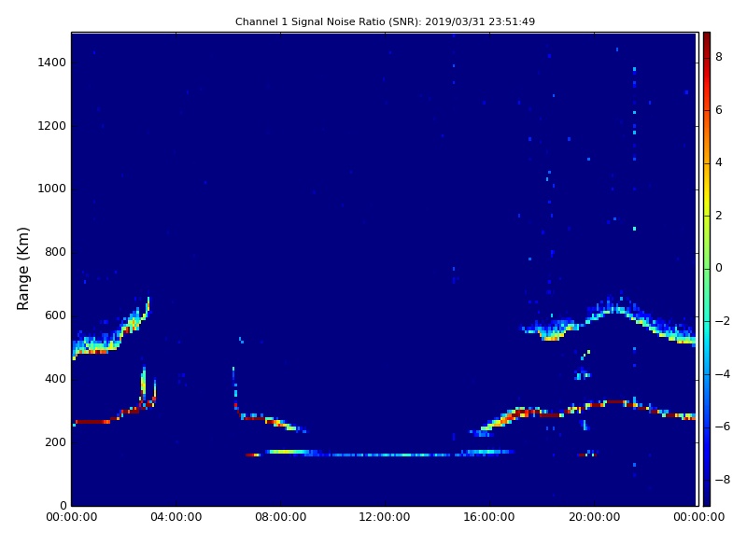Click the colorbar label 8
The width and height of the screenshot is (747, 560).
click(719, 57)
